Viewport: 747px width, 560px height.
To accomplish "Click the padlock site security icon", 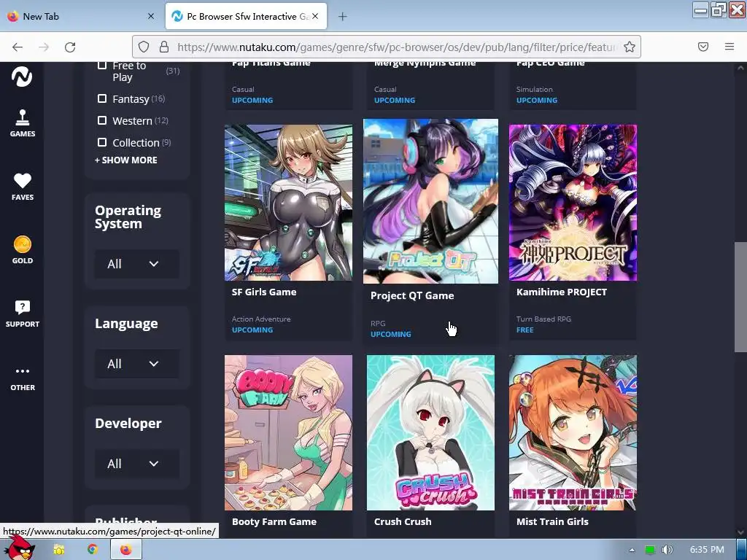I will point(164,47).
